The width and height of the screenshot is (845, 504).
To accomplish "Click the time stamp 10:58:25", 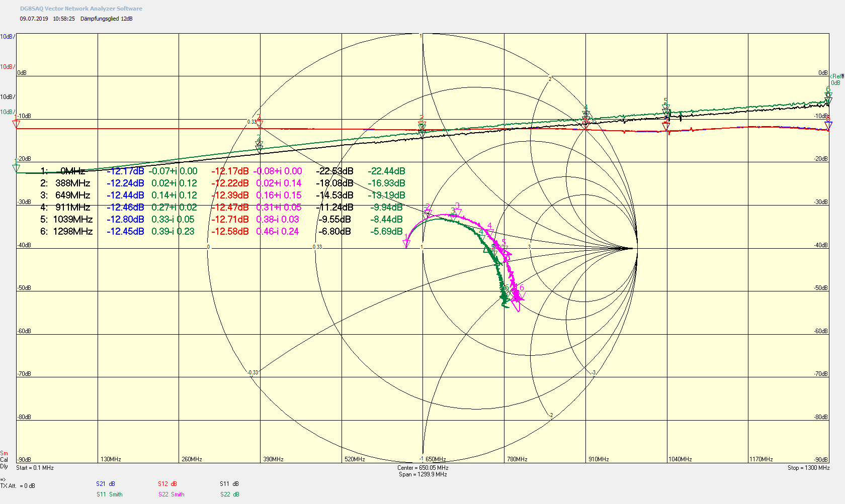I will (64, 19).
